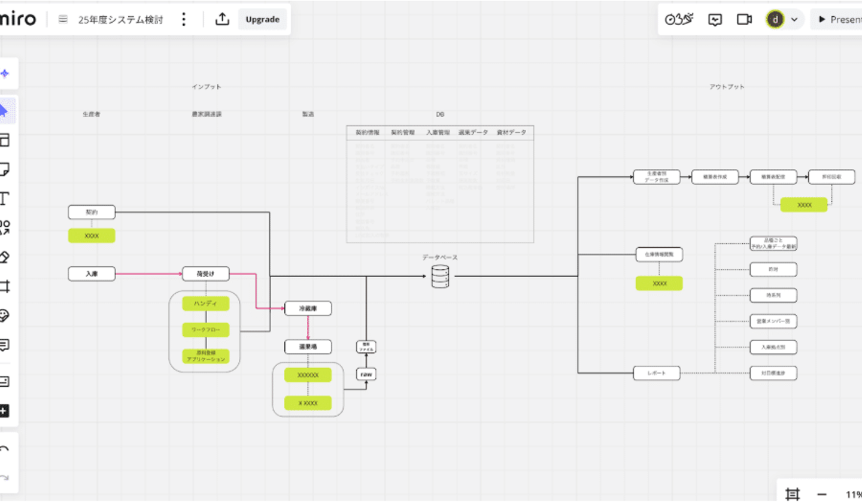Click the export board upload icon
This screenshot has width=862, height=504.
222,19
